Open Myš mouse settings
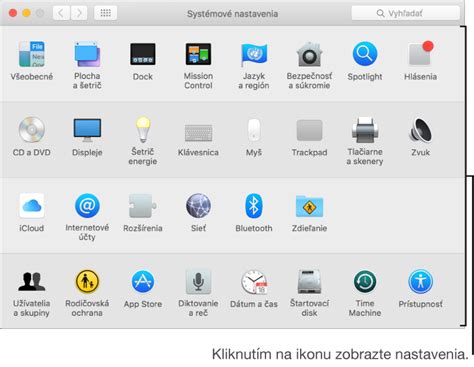Screen dimensions: 474x367 point(254,130)
